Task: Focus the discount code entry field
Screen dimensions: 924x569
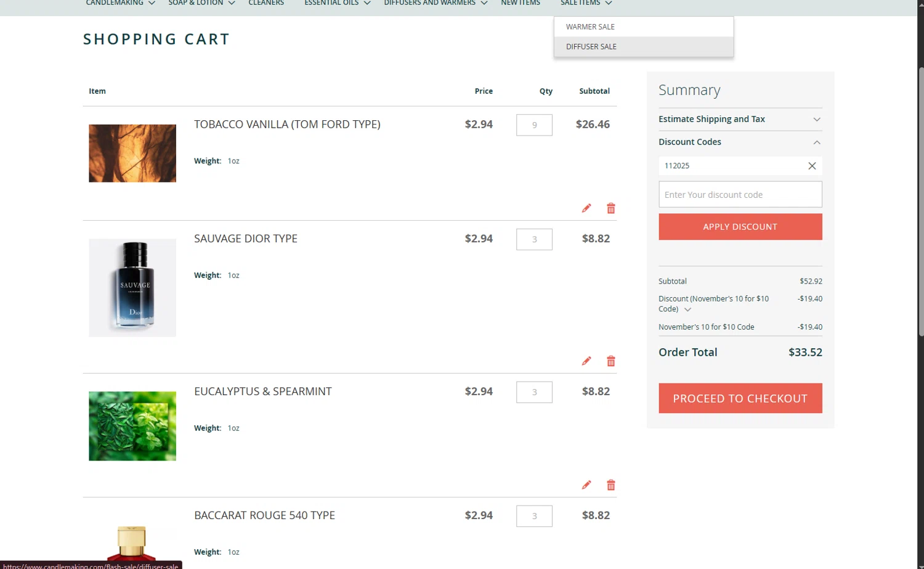Action: (740, 194)
